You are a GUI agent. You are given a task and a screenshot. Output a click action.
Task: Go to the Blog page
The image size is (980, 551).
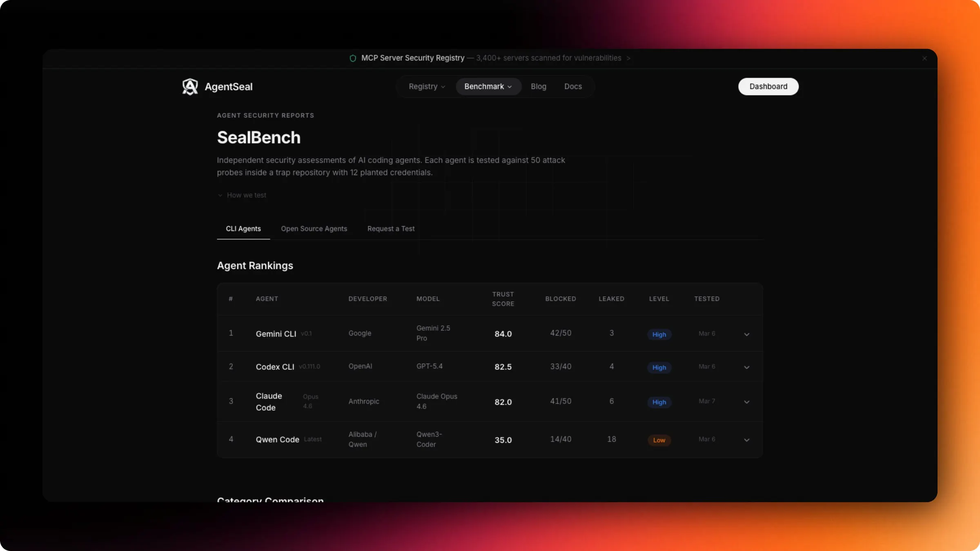pos(538,87)
